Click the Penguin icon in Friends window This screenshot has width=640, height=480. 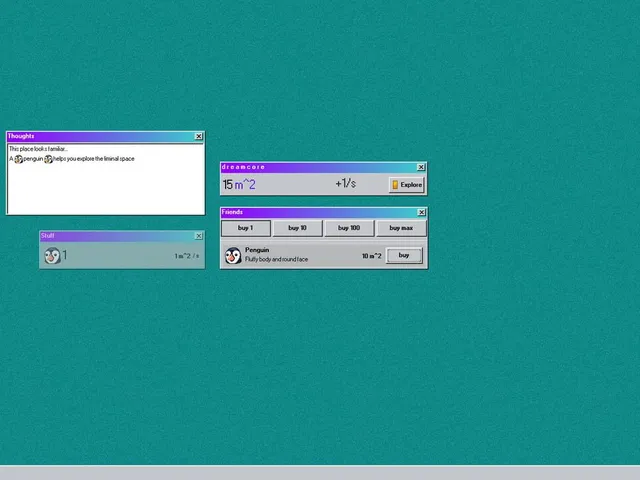[x=233, y=256]
